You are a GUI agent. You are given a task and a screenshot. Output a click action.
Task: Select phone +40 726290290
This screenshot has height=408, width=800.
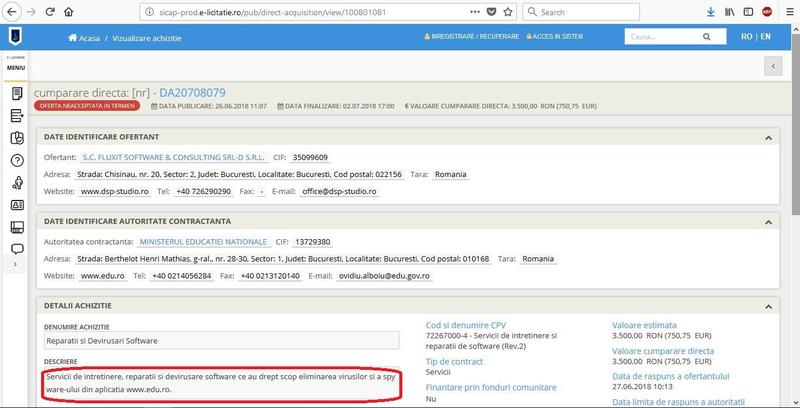pyautogui.click(x=204, y=192)
